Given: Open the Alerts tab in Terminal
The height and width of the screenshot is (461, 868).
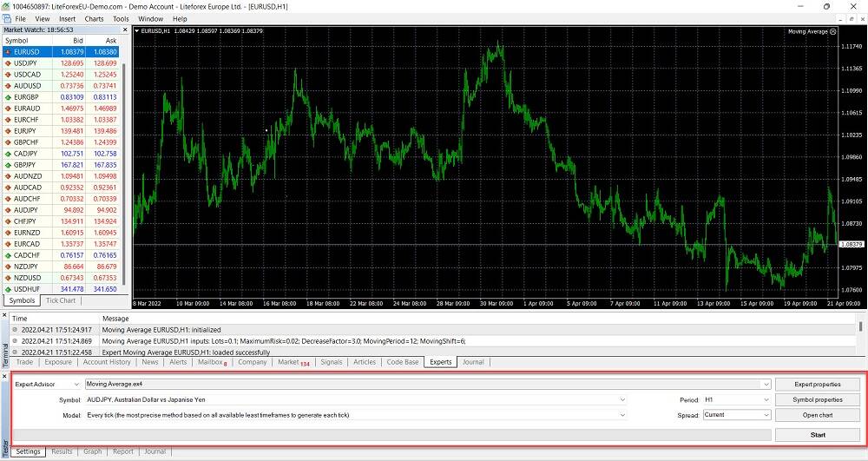Looking at the screenshot, I should pos(178,362).
